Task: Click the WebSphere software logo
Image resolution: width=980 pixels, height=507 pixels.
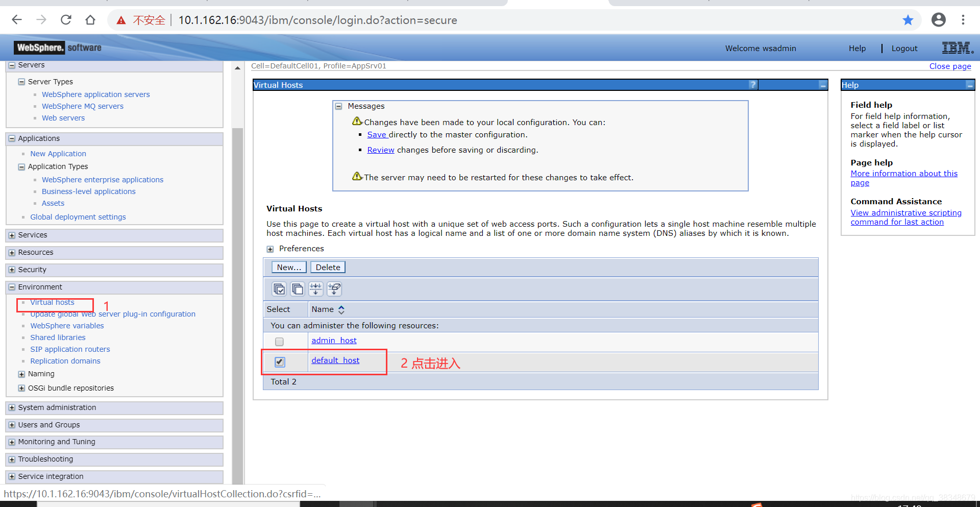Action: (x=58, y=47)
